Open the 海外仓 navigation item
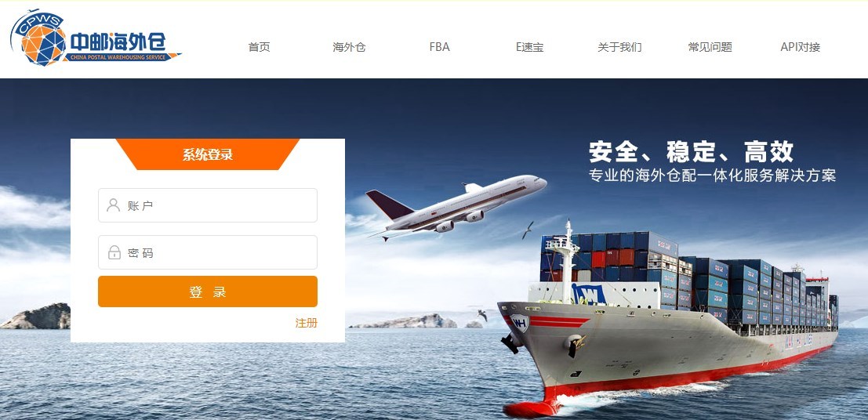This screenshot has width=868, height=420. click(x=349, y=47)
